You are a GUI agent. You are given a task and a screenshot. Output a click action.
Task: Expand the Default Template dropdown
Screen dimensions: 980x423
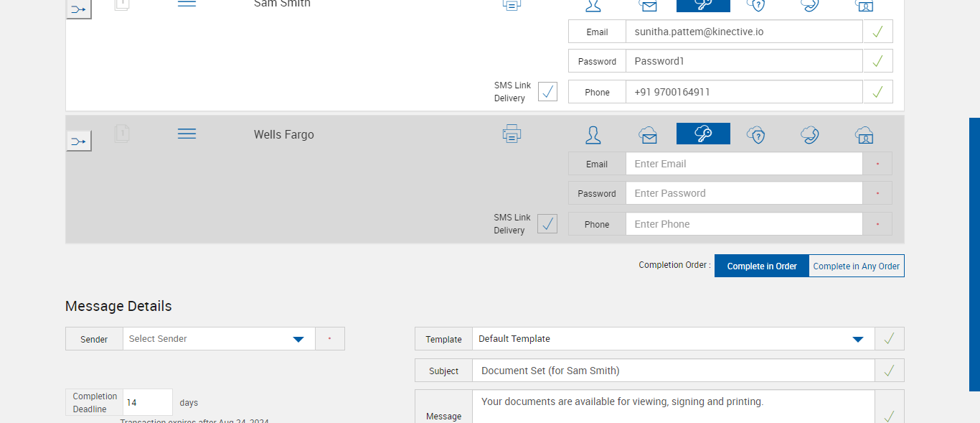tap(673, 339)
